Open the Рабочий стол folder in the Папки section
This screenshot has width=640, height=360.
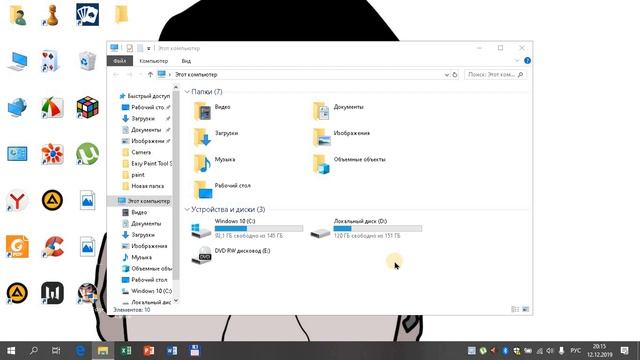tap(222, 189)
